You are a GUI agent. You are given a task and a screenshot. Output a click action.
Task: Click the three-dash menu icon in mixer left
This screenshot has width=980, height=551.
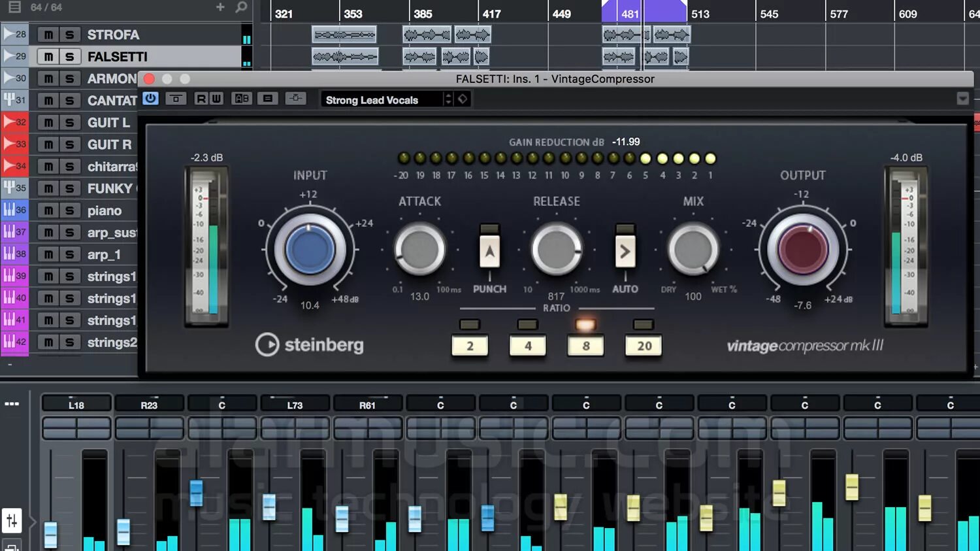tap(12, 404)
